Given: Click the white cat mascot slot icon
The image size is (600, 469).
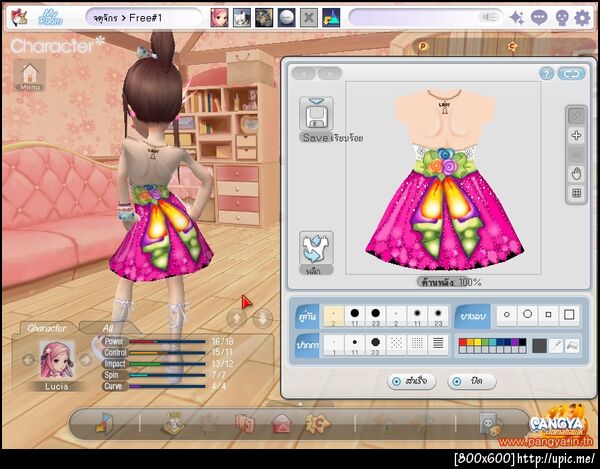Looking at the screenshot, I should [242, 18].
